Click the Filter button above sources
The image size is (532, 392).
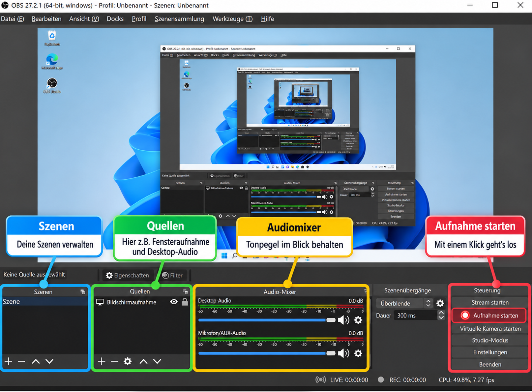point(172,275)
